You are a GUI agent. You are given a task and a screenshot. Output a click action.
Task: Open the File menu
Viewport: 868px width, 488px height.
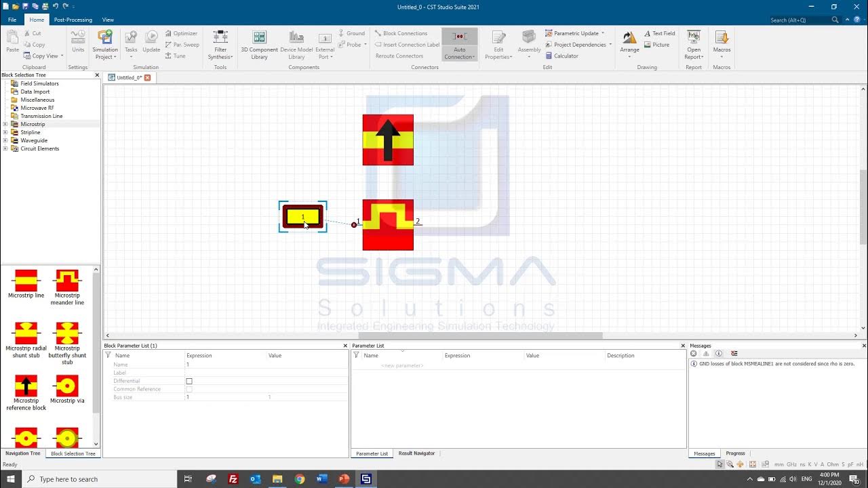12,20
